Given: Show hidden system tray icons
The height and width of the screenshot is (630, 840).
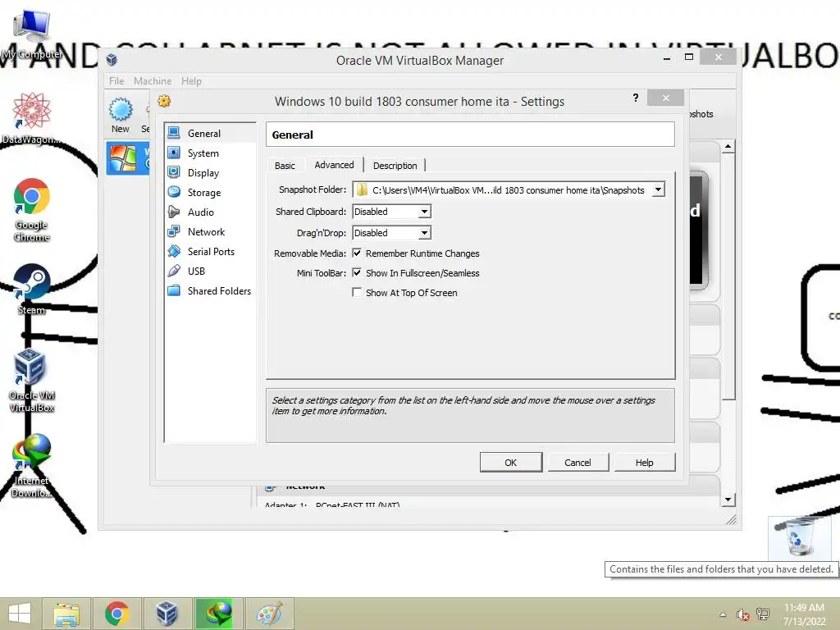Looking at the screenshot, I should click(x=724, y=614).
